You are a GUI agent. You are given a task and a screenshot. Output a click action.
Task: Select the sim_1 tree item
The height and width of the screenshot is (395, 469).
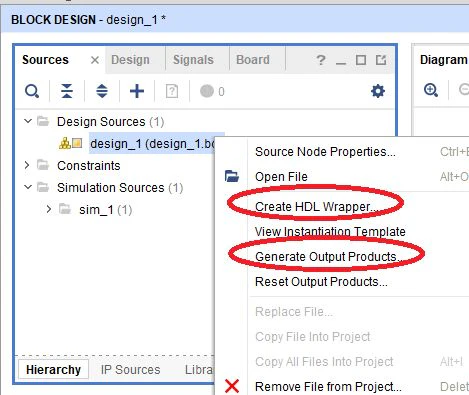[106, 210]
